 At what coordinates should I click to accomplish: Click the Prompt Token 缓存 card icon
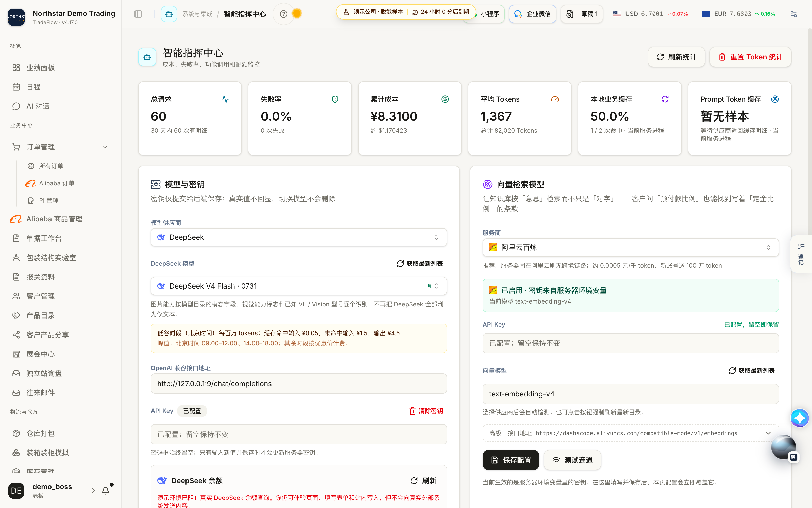[x=775, y=99]
